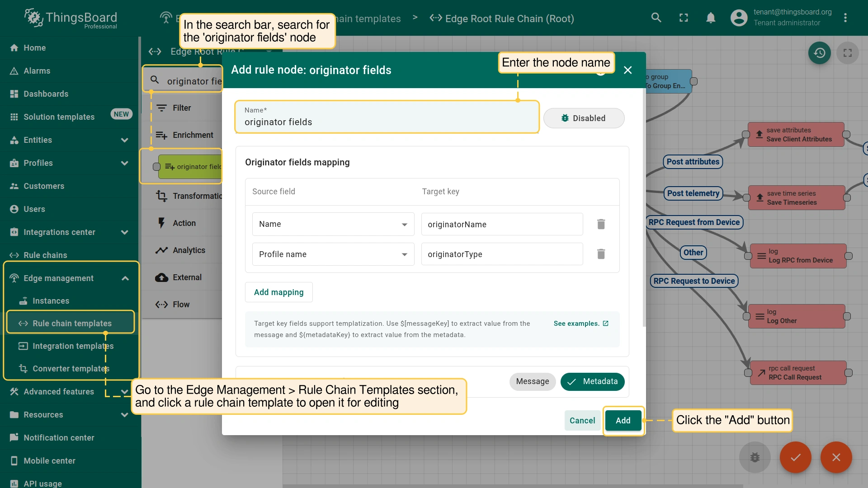The width and height of the screenshot is (868, 488).
Task: Delete the Profile name mapping row
Action: tap(601, 254)
